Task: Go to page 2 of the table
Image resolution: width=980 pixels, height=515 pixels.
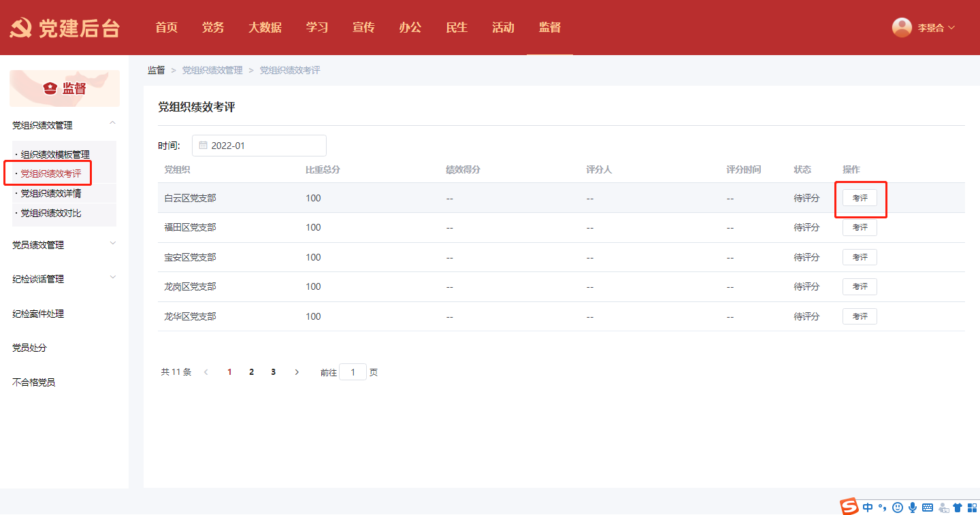Action: (251, 372)
